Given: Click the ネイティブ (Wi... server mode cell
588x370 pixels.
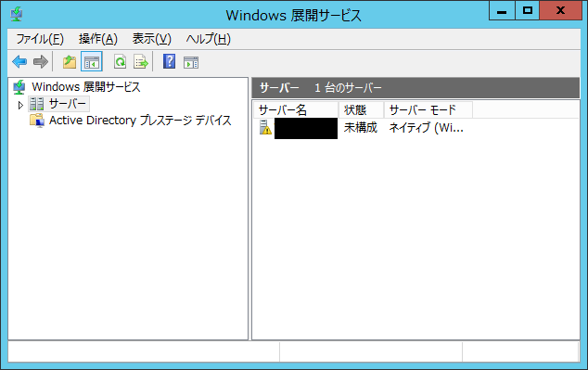Looking at the screenshot, I should point(426,128).
